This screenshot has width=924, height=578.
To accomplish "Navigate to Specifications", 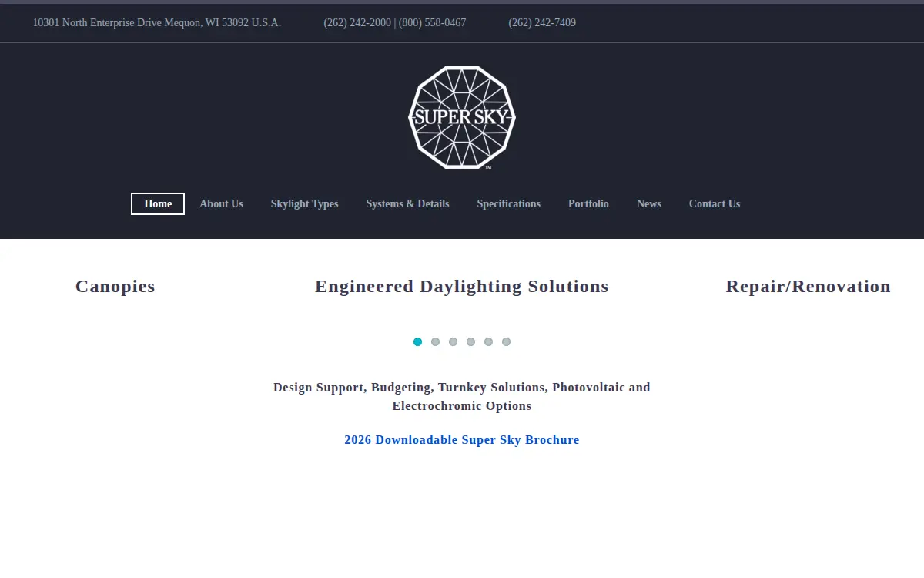I will 508,203.
